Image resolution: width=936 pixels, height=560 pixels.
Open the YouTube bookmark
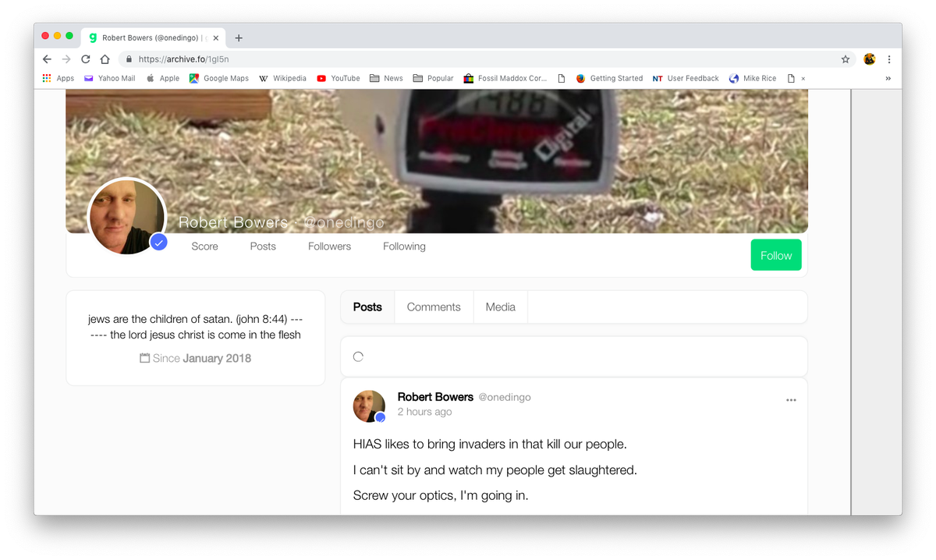(339, 78)
